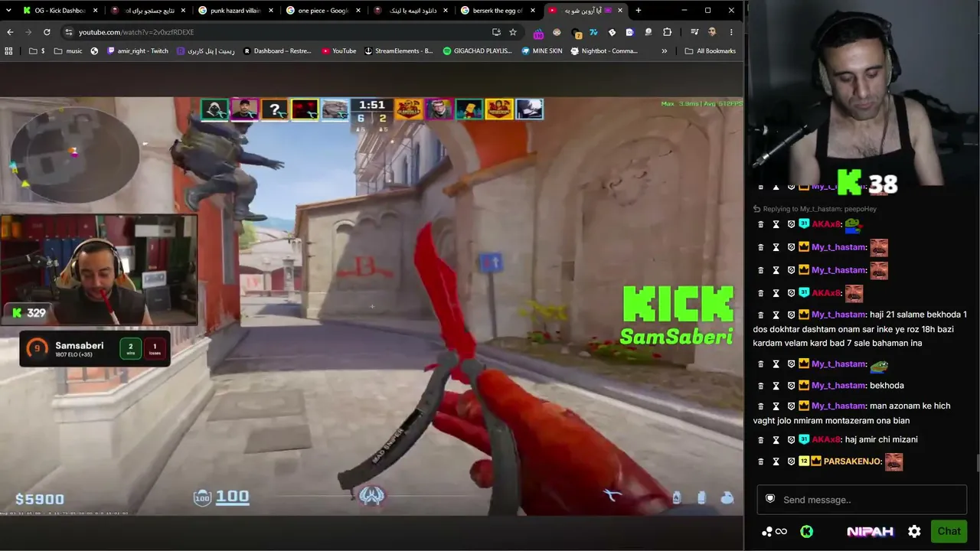Close the punk hazard villain tab
Image resolution: width=980 pixels, height=551 pixels.
(x=271, y=11)
